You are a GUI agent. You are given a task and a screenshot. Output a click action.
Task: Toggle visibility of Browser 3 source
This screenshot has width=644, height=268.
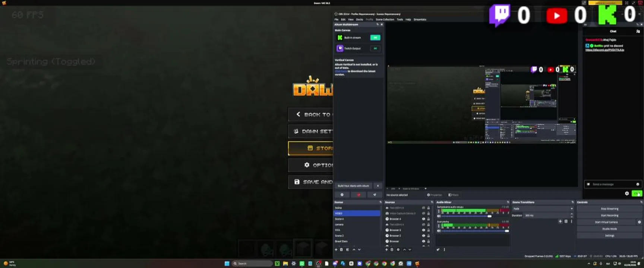point(423,230)
